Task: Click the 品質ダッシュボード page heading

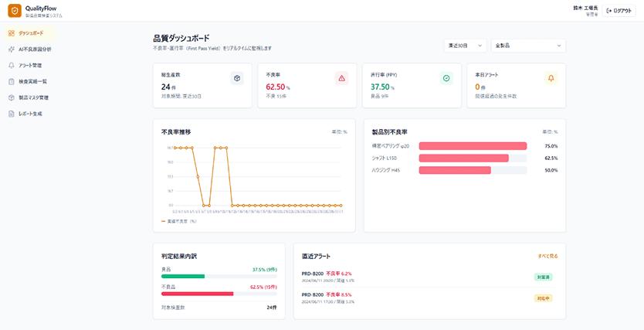Action: pos(181,38)
